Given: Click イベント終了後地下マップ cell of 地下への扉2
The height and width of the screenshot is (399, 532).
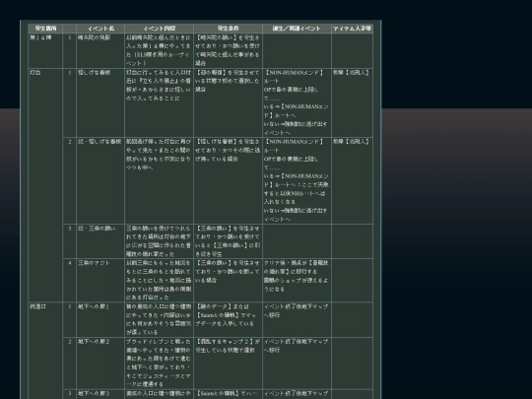Looking at the screenshot, I should click(297, 363).
